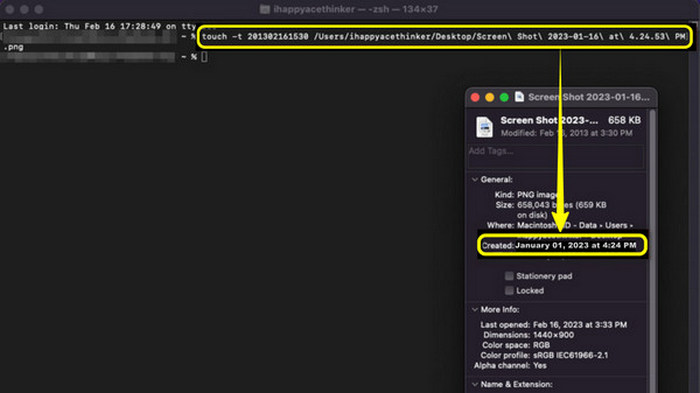The width and height of the screenshot is (700, 393).
Task: Click the Screen Shot 2023-... file name heading
Action: pos(549,120)
